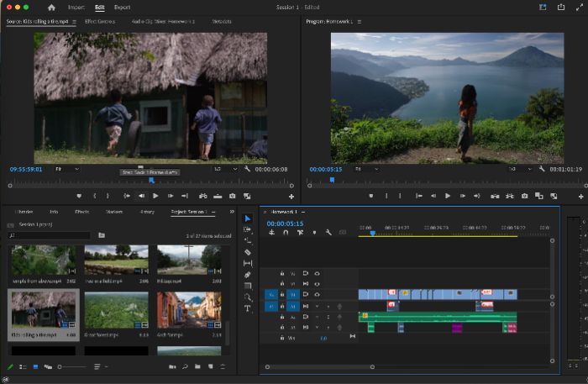588x384 pixels.
Task: Toggle A1 track targeting button
Action: 293,306
